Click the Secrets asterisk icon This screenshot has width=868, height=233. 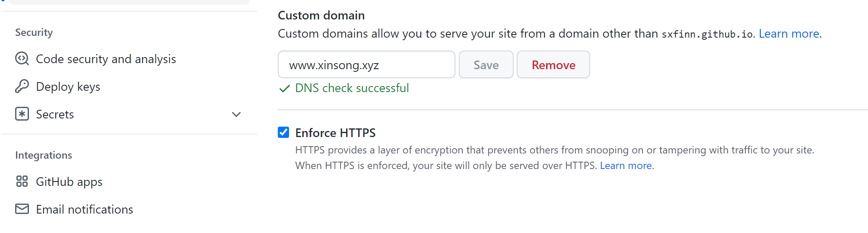[x=22, y=114]
